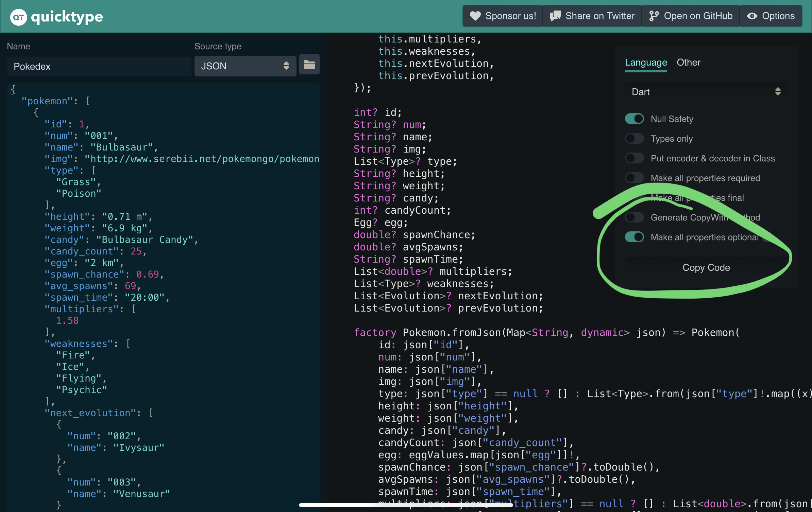Turn off Make all properties optional

634,237
